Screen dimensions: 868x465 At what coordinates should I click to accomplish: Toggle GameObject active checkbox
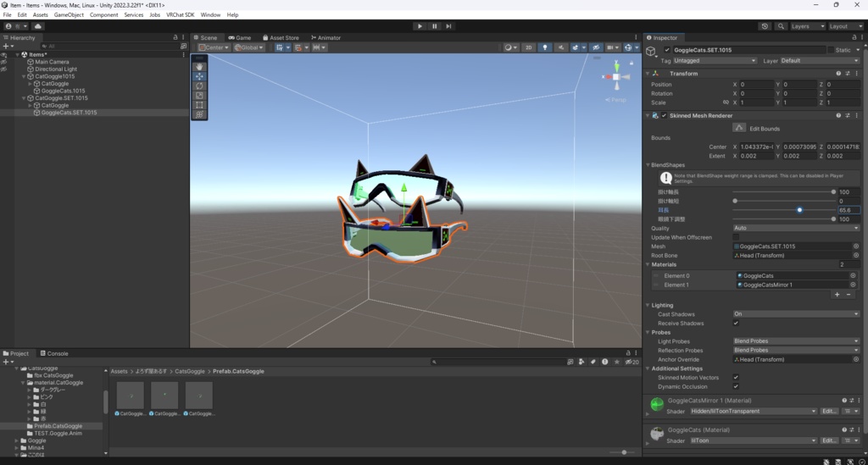[667, 50]
